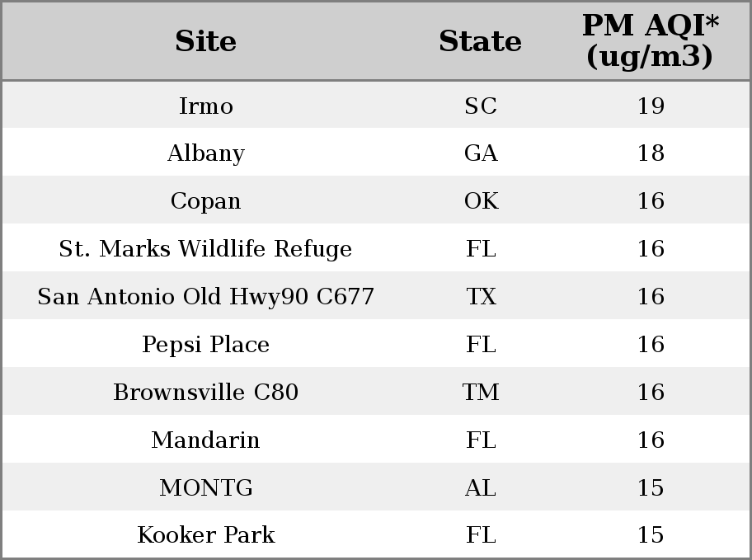Click the TM state cell

481,392
